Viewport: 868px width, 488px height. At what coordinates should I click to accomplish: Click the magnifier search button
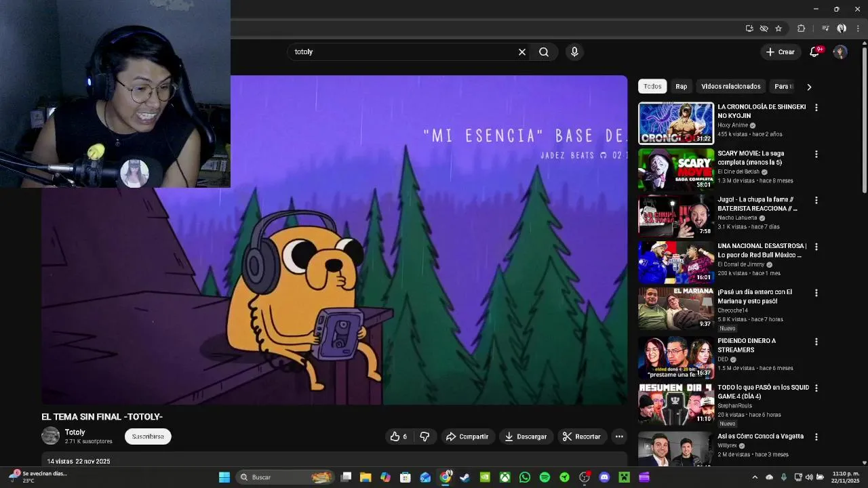click(544, 52)
